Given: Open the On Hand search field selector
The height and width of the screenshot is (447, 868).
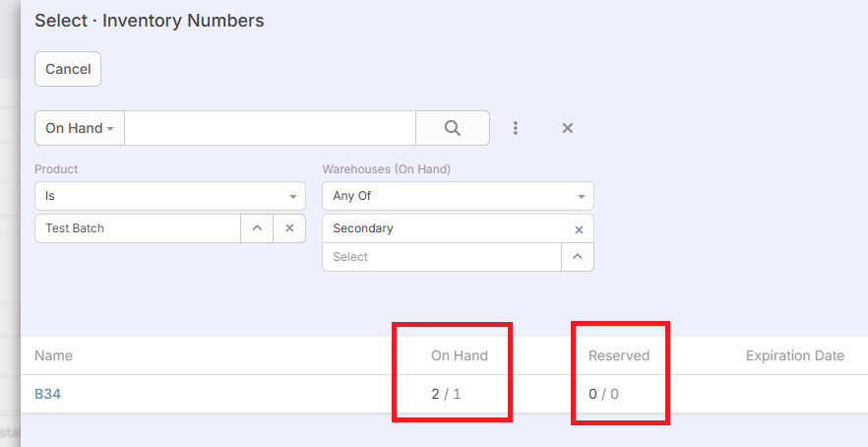Looking at the screenshot, I should click(x=80, y=128).
